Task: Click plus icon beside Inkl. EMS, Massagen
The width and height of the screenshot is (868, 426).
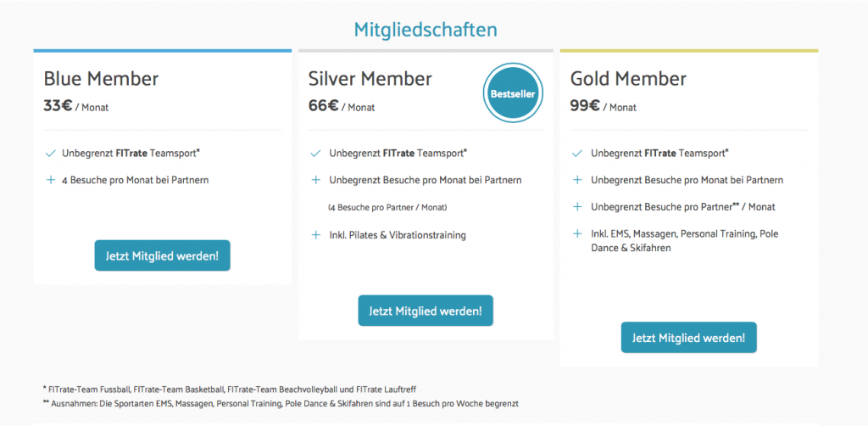Action: [x=577, y=233]
